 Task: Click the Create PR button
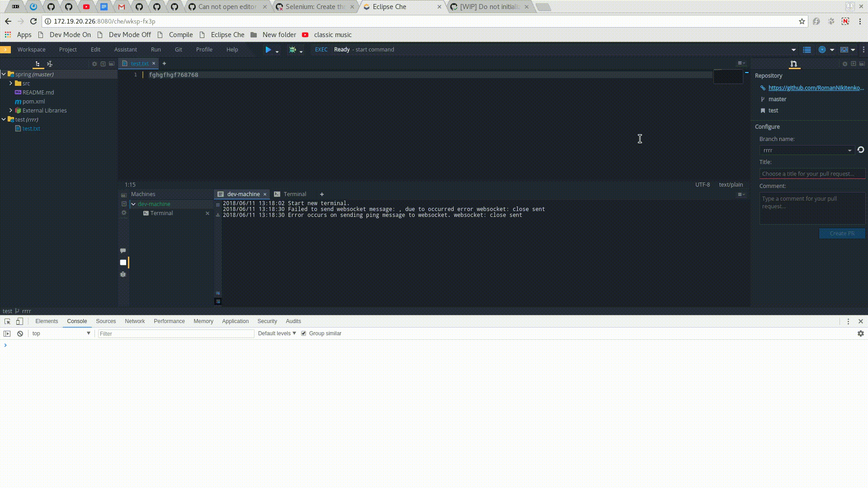click(x=842, y=233)
